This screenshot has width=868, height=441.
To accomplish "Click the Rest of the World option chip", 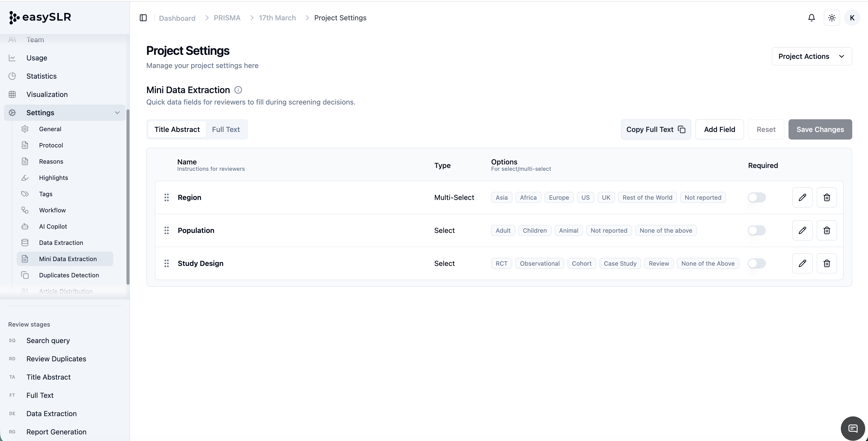I will click(x=647, y=197).
